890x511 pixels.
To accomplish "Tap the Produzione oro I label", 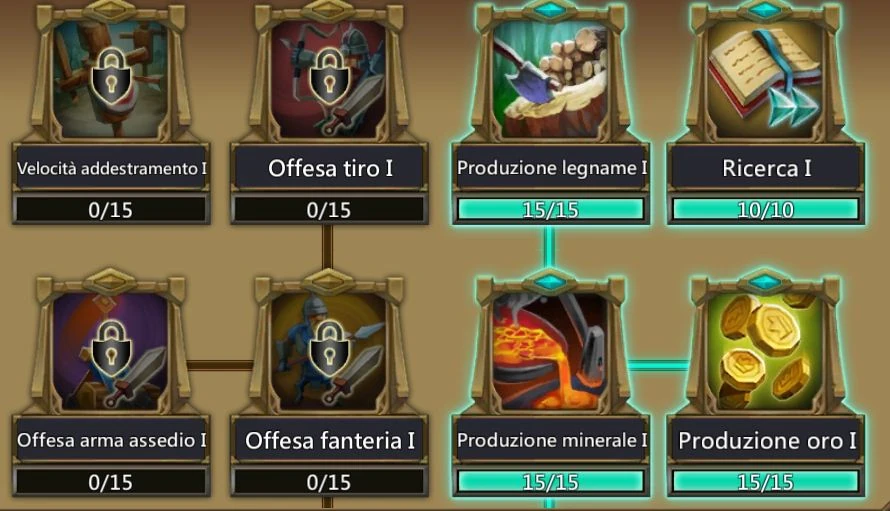I will click(x=766, y=441).
